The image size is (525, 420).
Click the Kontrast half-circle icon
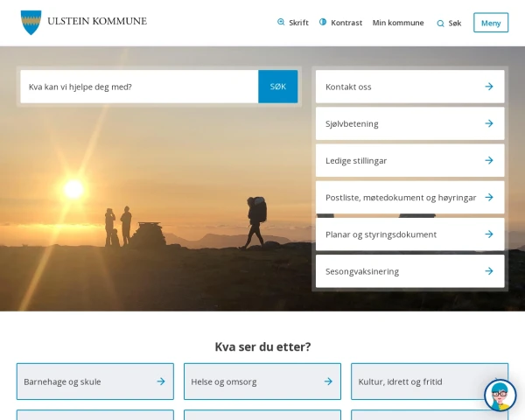point(323,22)
